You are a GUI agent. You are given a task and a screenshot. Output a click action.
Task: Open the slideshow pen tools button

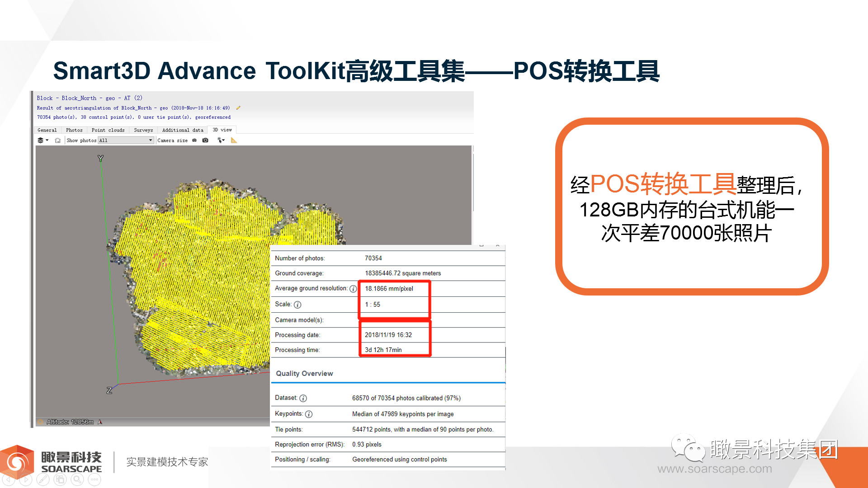pos(42,479)
